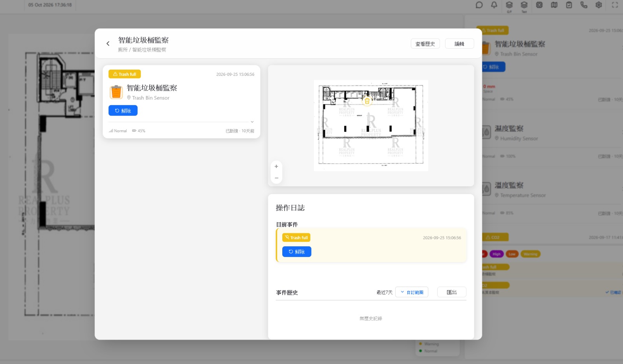Click the modal title 智能垃圾桶監察
Screen dimensions: 623x364
coord(143,40)
